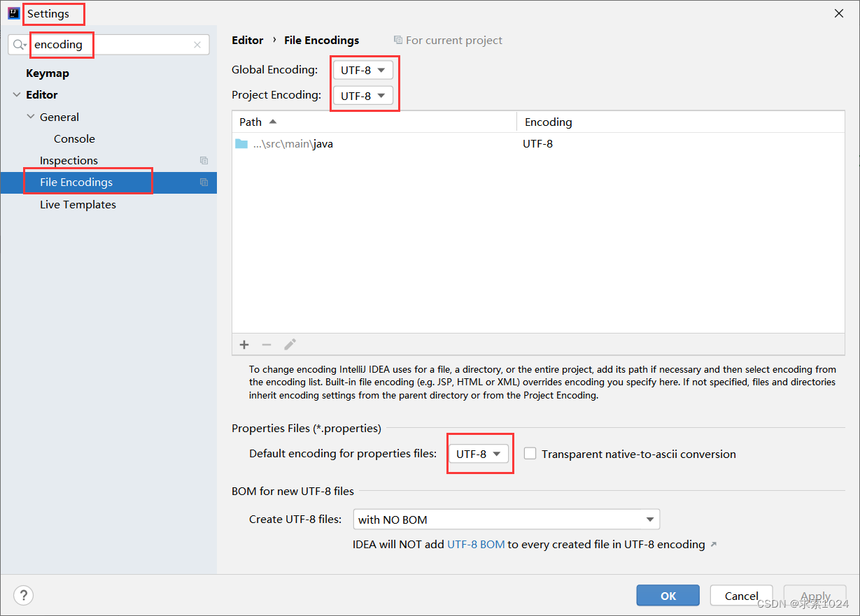
Task: Open Live Templates settings page
Action: (x=78, y=204)
